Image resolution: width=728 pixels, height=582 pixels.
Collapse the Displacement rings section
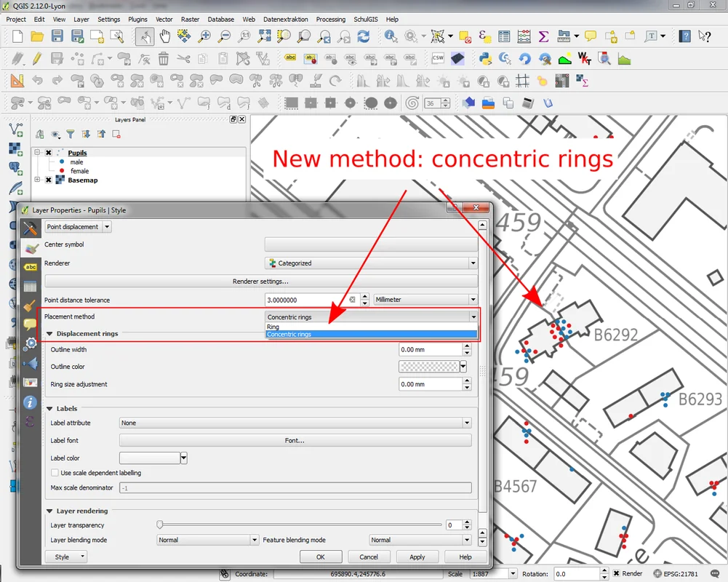[49, 334]
